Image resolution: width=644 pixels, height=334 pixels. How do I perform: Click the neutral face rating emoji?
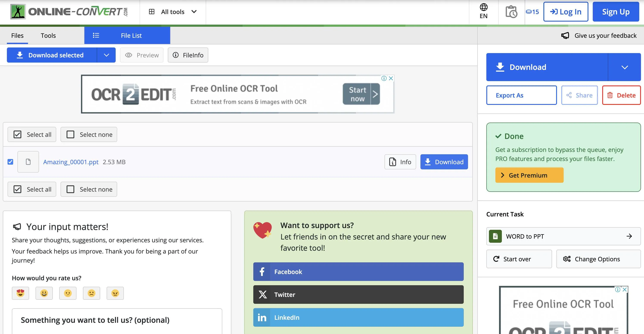point(68,293)
